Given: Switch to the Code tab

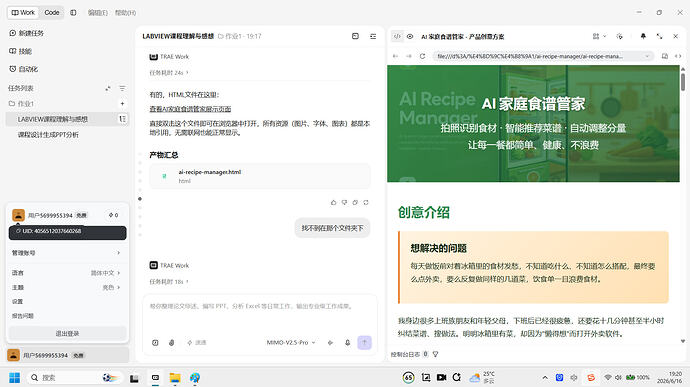Looking at the screenshot, I should [x=52, y=13].
